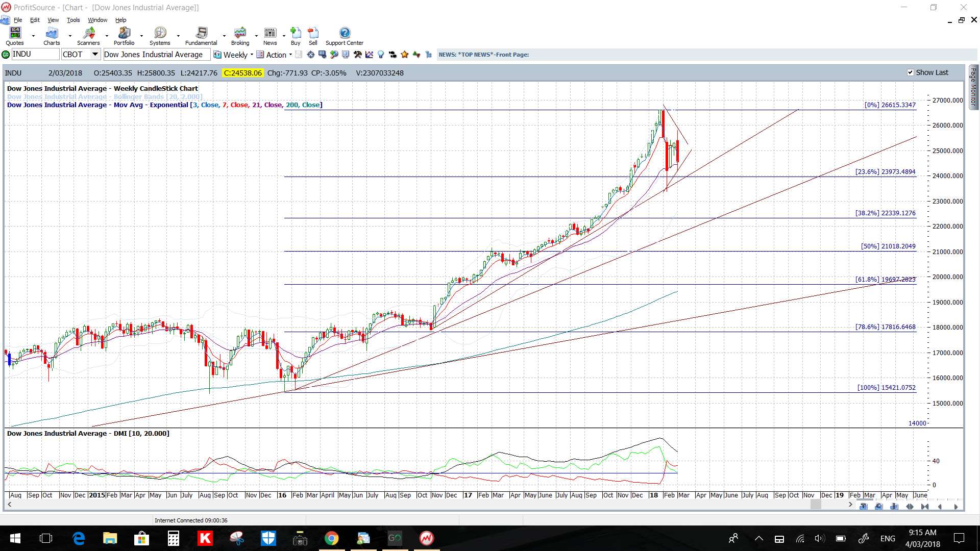Open the Help menu
The height and width of the screenshot is (551, 980).
120,20
